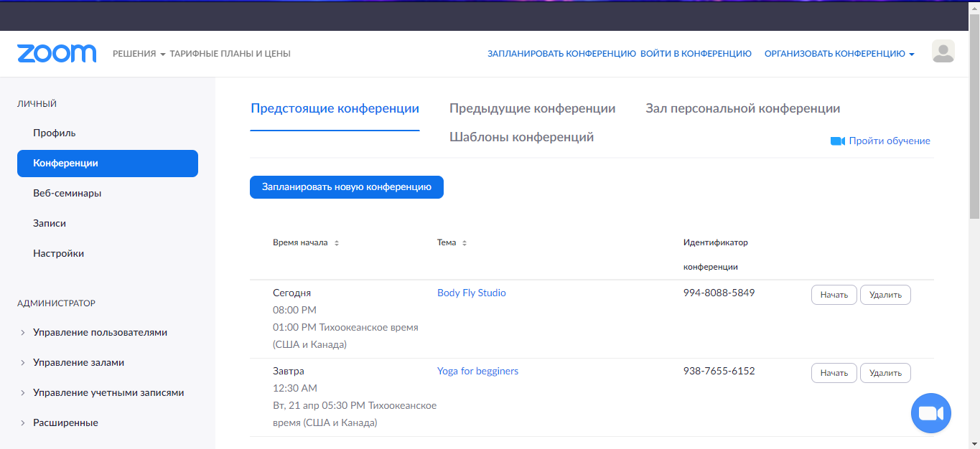Click the Сегодня start time text

pos(291,293)
